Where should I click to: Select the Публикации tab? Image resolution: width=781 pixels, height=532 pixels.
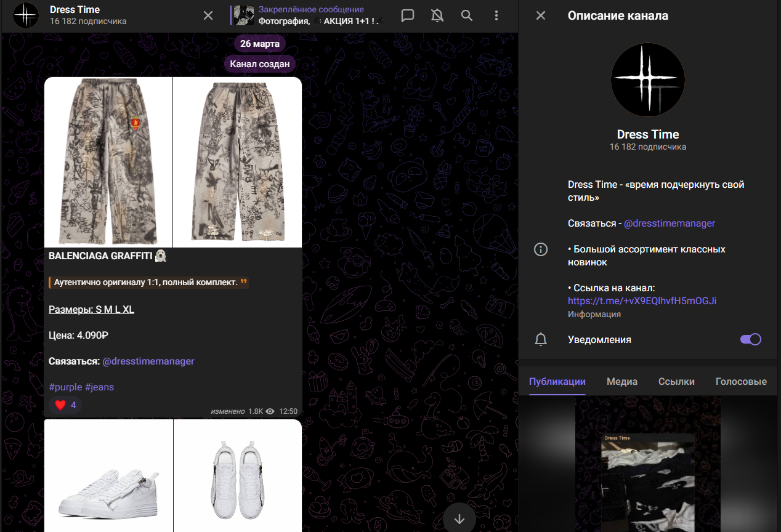tap(557, 382)
